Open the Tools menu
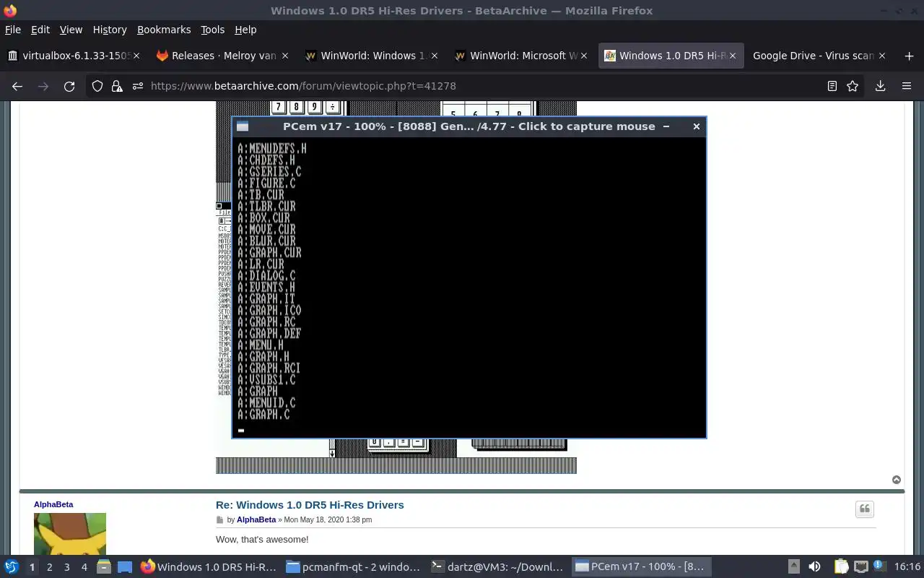 (x=213, y=30)
